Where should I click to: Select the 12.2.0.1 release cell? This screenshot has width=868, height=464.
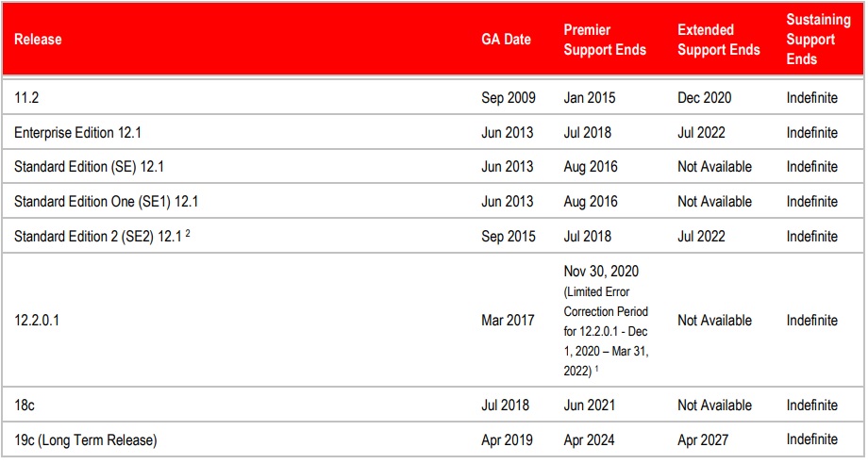(x=37, y=321)
